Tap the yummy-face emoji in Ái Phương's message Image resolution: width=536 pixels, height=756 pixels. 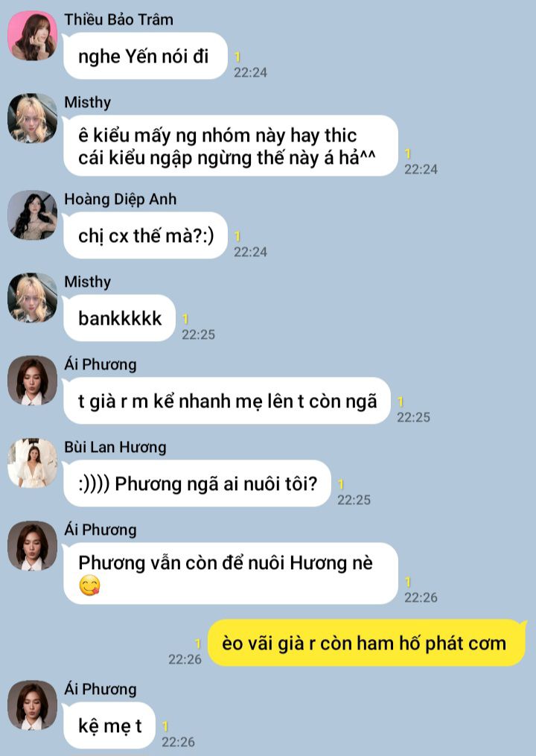(89, 585)
